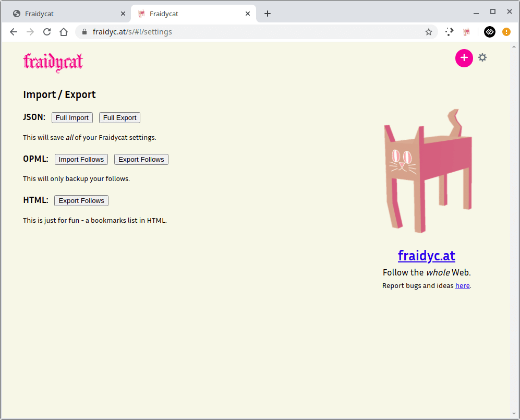This screenshot has height=420, width=520.
Task: Click the box cat illustration
Action: click(428, 171)
